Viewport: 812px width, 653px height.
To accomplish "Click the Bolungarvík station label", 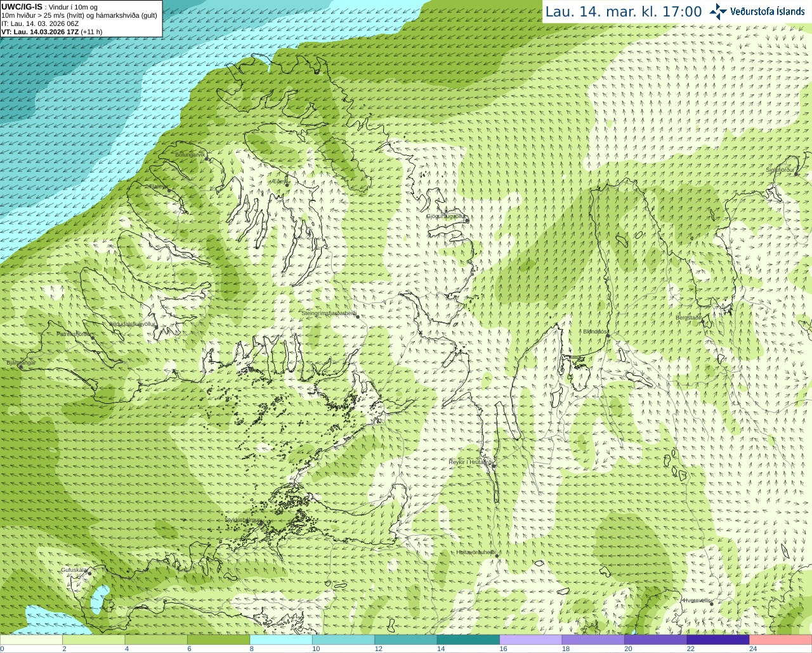I will pos(190,155).
